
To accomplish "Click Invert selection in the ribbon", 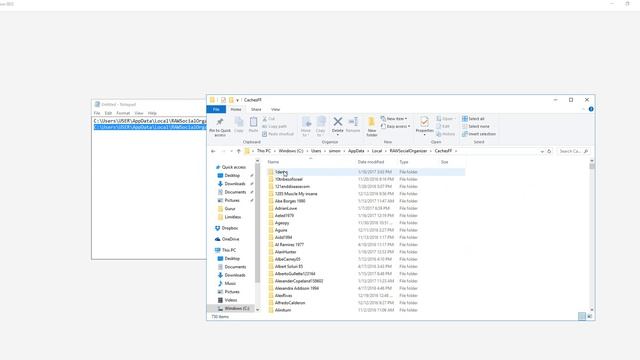I will click(x=479, y=134).
